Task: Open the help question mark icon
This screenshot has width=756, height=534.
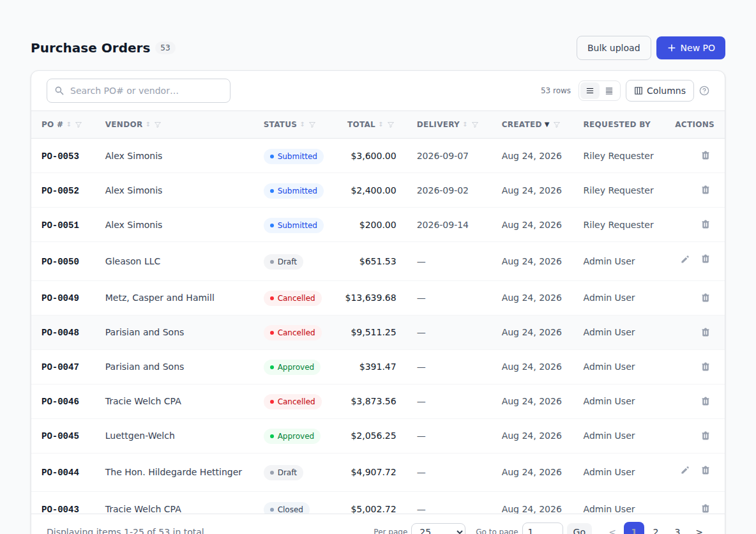Action: (704, 91)
